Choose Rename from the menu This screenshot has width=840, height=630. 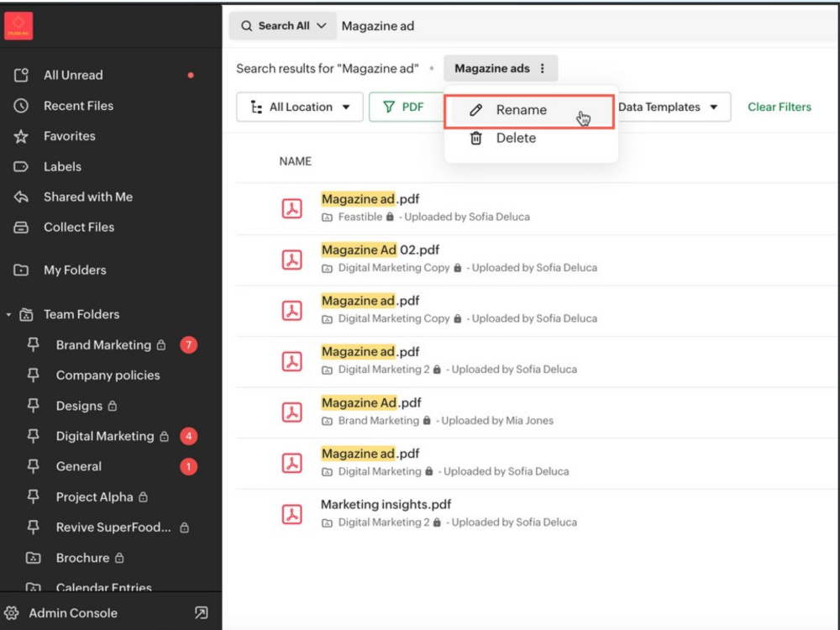pos(529,112)
